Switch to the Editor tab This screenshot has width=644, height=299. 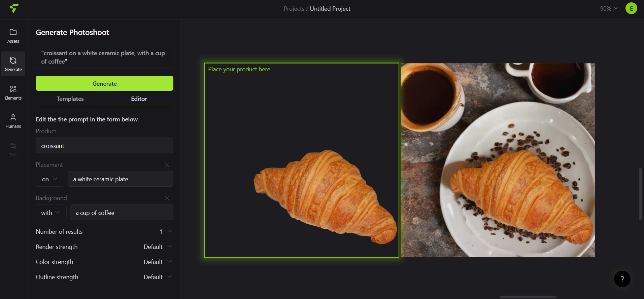pos(139,99)
